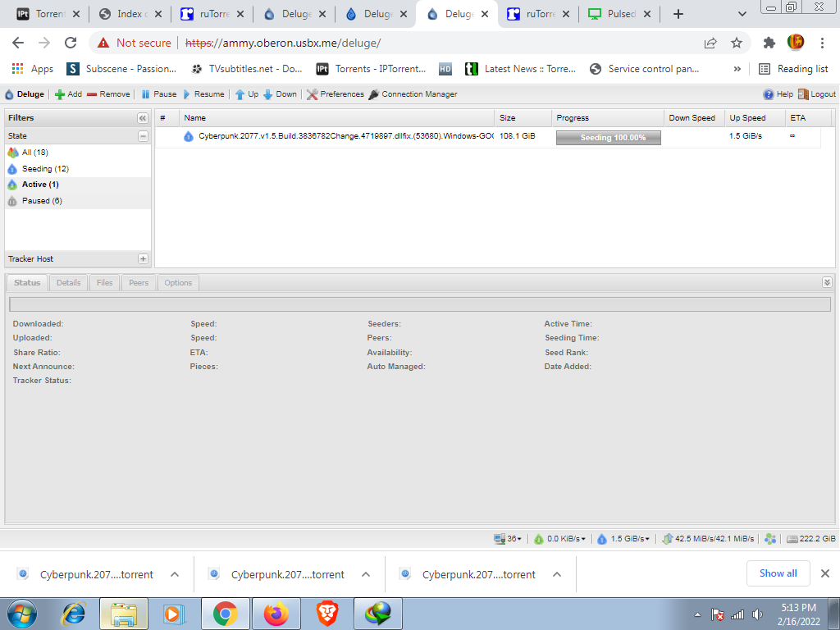Sort by # queue column
Image resolution: width=840 pixels, height=630 pixels.
tap(167, 118)
